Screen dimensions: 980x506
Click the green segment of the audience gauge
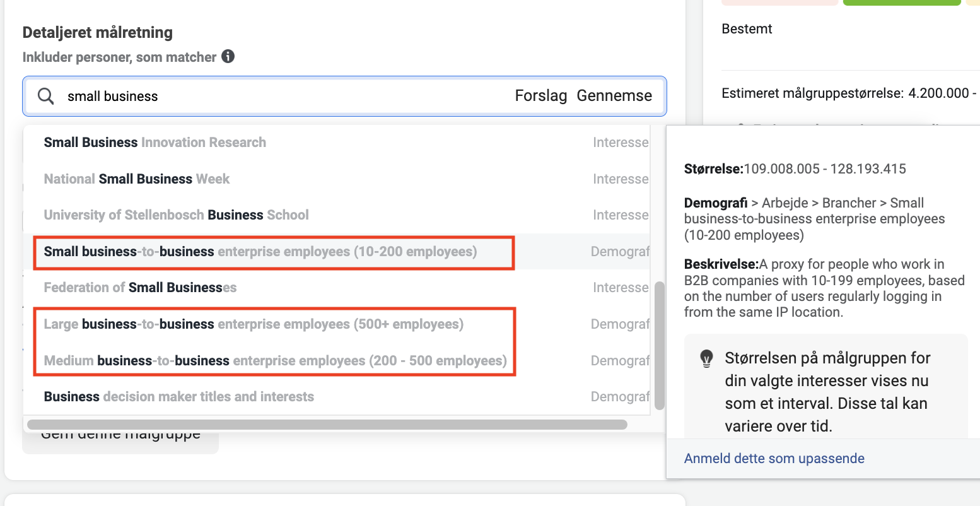[901, 3]
